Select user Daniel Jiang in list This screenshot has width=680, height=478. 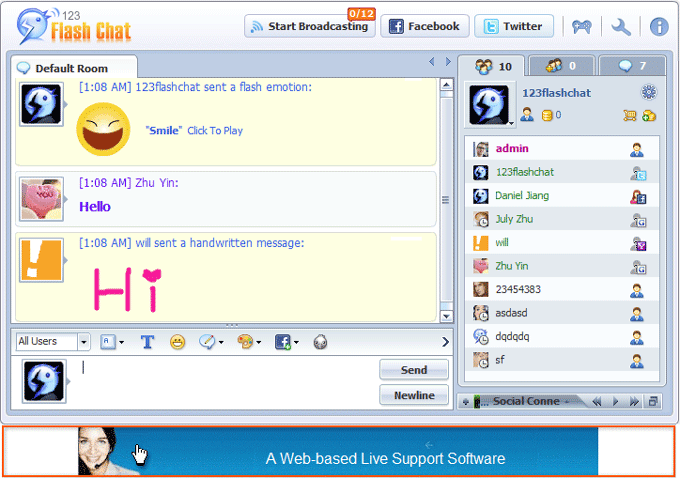coord(521,196)
